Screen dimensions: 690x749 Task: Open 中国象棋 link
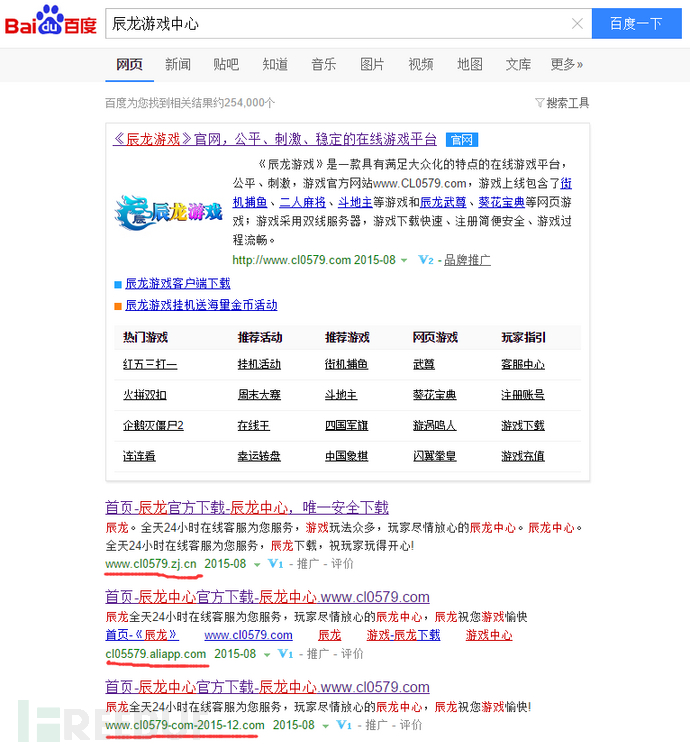point(346,456)
